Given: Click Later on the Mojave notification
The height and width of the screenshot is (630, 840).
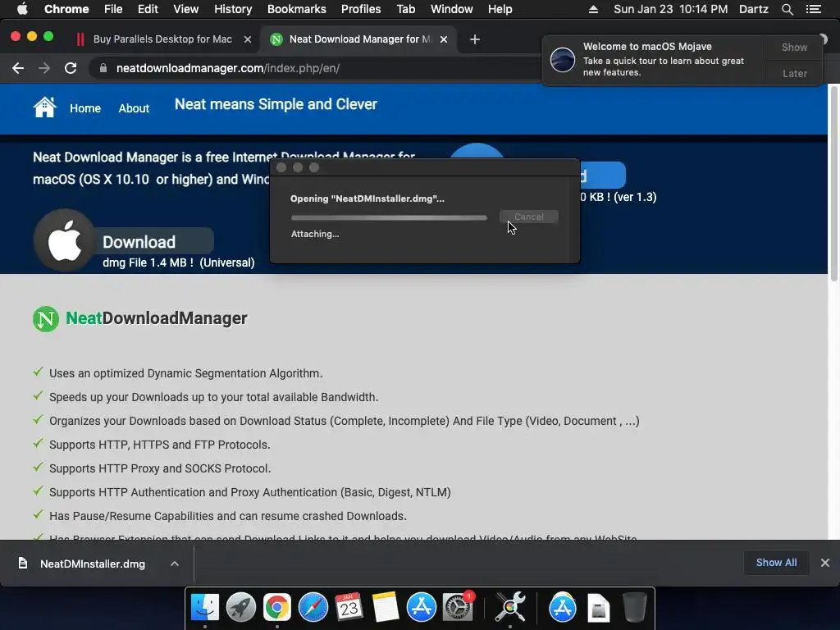Looking at the screenshot, I should point(794,73).
